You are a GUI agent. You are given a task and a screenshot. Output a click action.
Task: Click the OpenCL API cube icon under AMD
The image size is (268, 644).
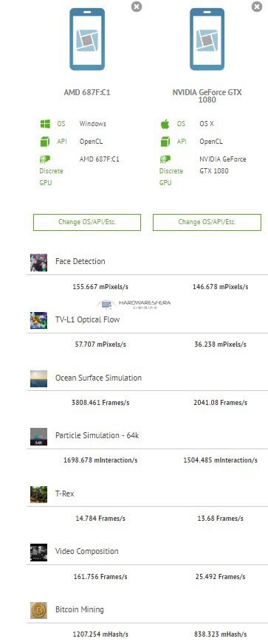[45, 142]
